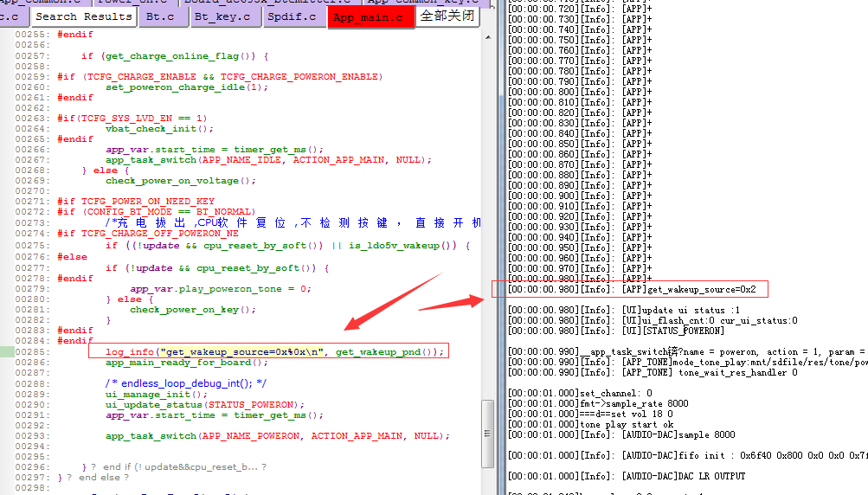This screenshot has height=495, width=868.
Task: Open the Search Results tab
Action: coord(84,16)
